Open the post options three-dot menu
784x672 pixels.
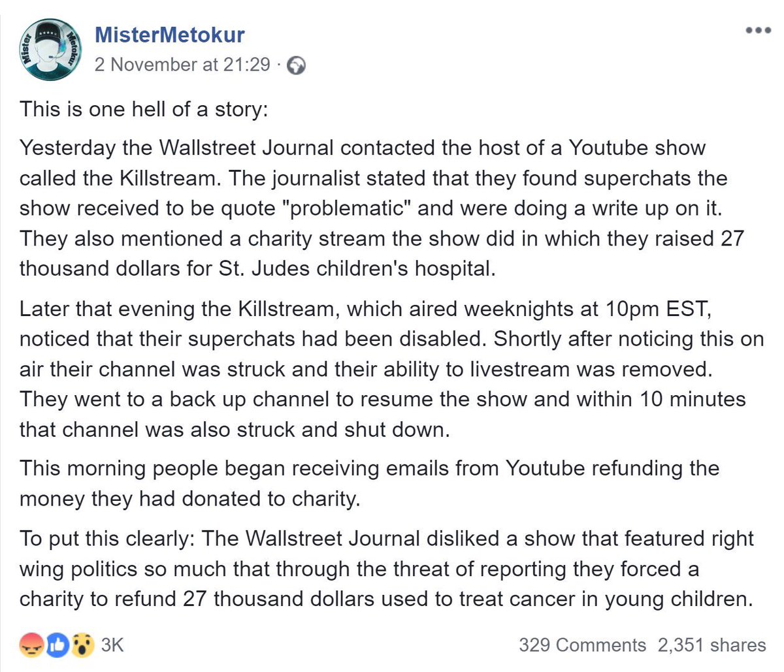pyautogui.click(x=758, y=31)
